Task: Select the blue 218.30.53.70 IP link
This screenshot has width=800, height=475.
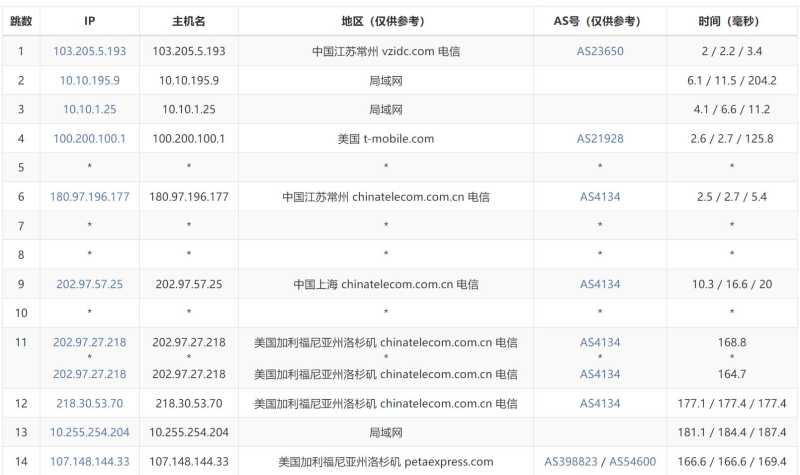Action: pyautogui.click(x=90, y=404)
